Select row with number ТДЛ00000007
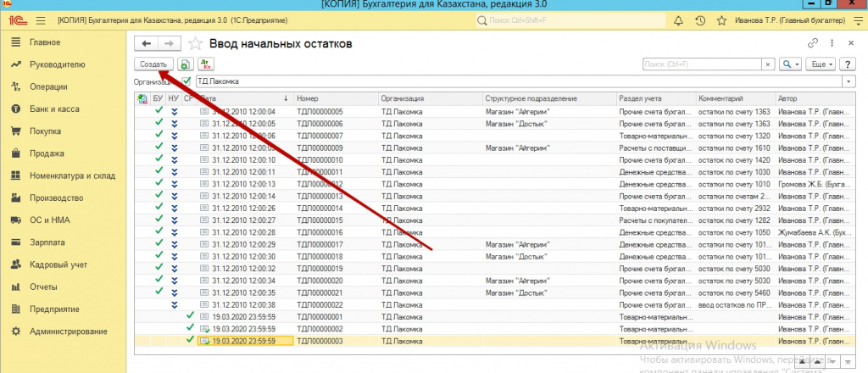 (x=495, y=136)
